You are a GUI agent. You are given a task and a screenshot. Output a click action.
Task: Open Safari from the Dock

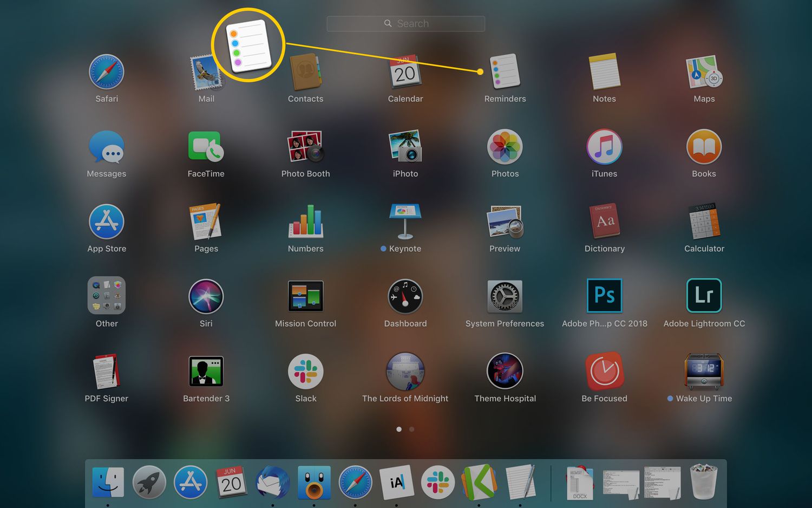click(x=356, y=482)
